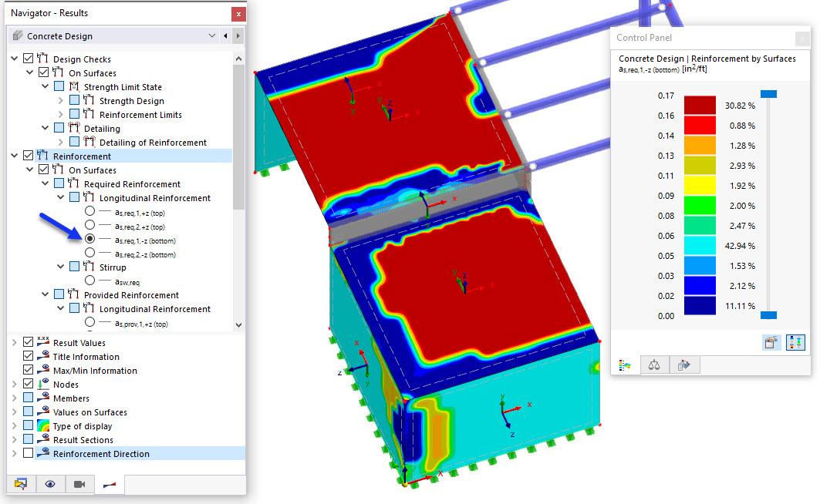This screenshot has height=504, width=820.
Task: Open the navigator Data tab icon
Action: tap(21, 484)
